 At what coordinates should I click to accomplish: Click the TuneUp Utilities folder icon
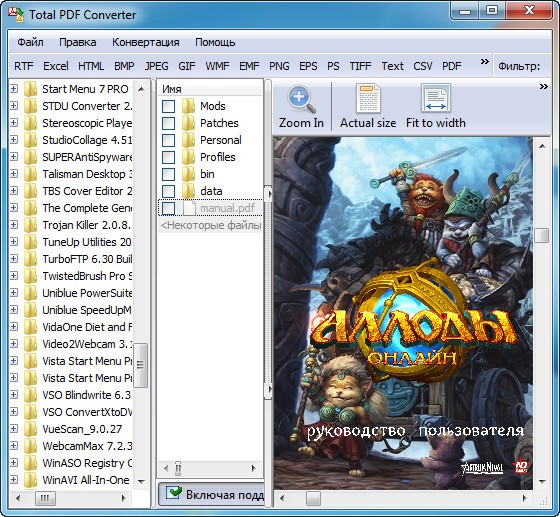tap(30, 242)
